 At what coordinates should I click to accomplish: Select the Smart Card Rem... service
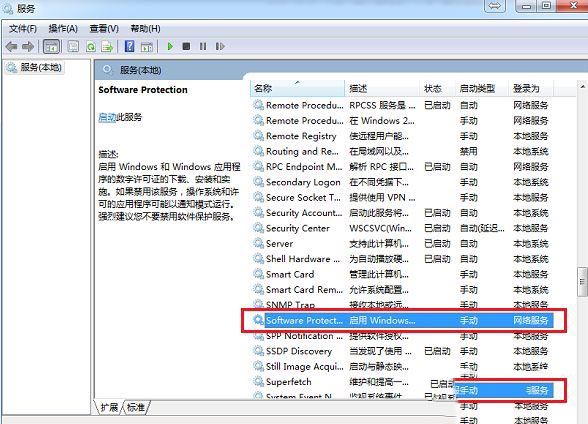304,289
